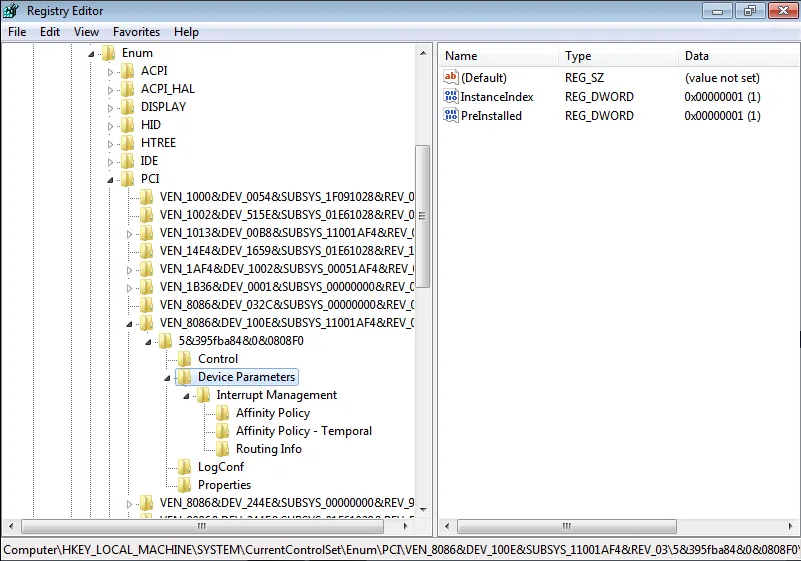The width and height of the screenshot is (801, 561).
Task: Click the (Default) string value icon
Action: click(x=451, y=78)
